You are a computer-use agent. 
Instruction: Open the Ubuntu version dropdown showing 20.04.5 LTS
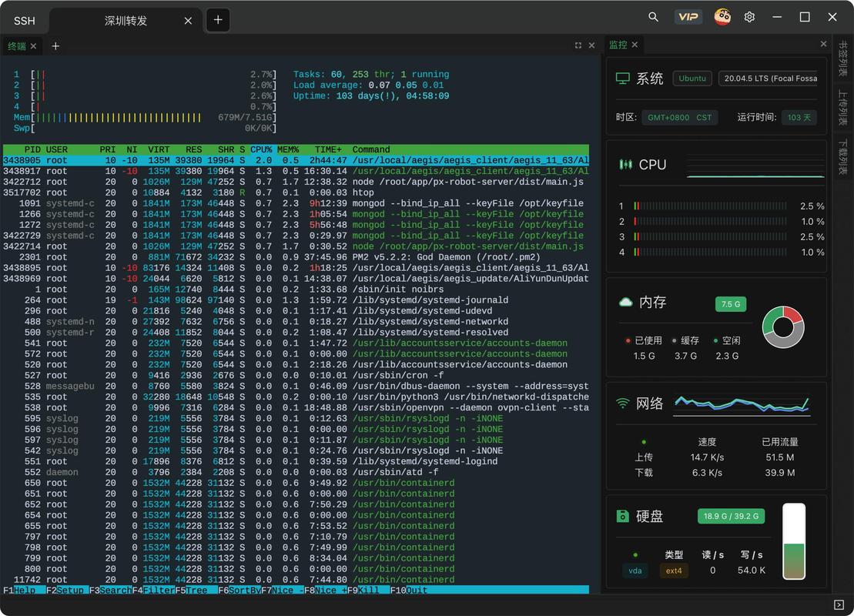768,78
